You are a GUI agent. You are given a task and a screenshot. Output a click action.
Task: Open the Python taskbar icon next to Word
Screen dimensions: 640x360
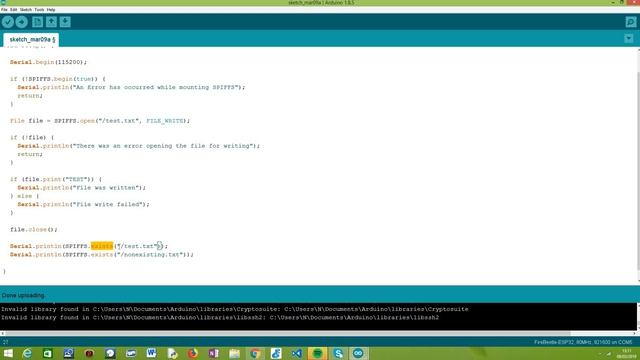172,353
